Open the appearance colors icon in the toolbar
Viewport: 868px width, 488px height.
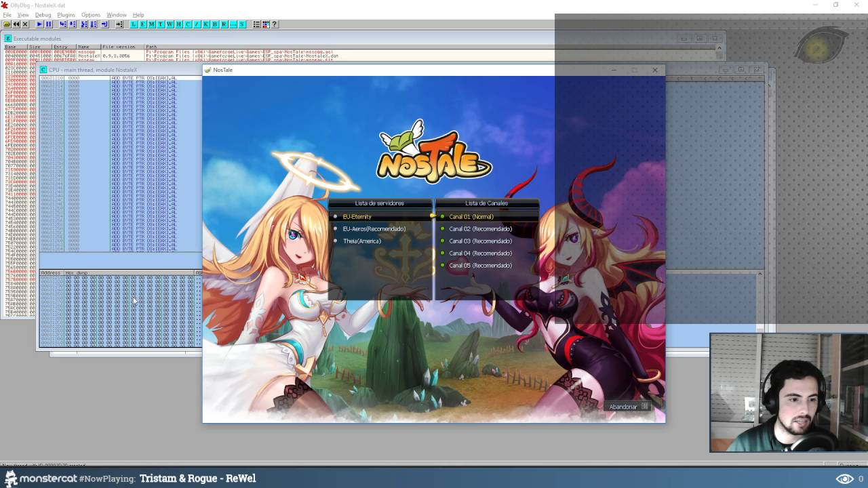pos(265,24)
